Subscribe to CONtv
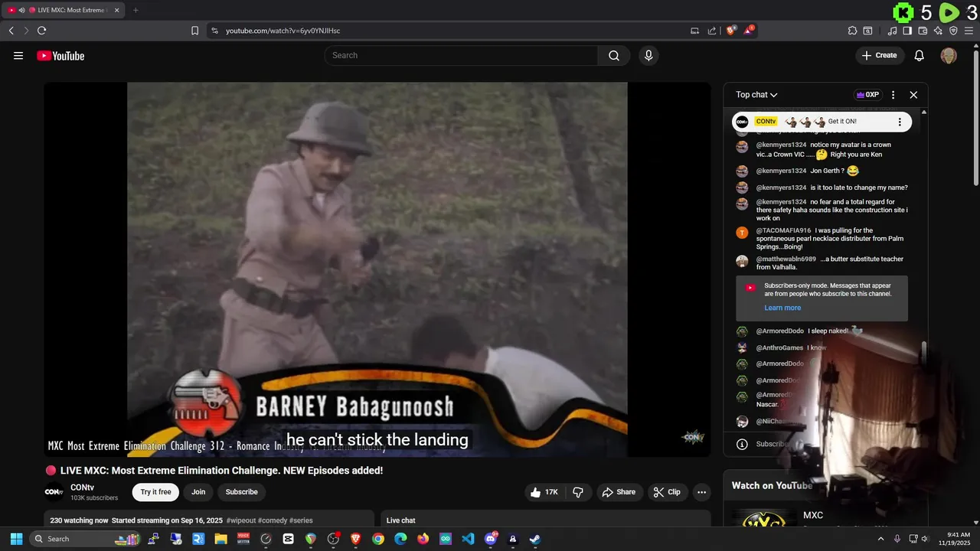The image size is (980, 551). (242, 492)
